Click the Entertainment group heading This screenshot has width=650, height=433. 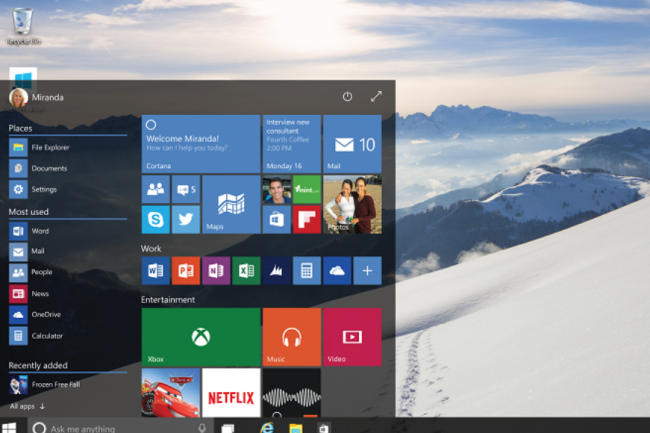pos(168,300)
